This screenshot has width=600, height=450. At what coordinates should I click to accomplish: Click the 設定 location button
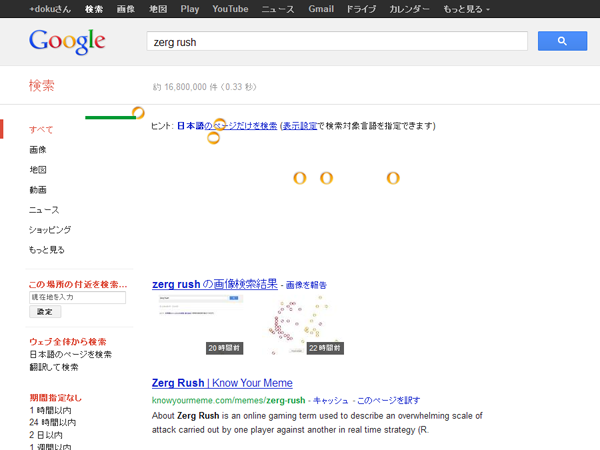point(45,311)
